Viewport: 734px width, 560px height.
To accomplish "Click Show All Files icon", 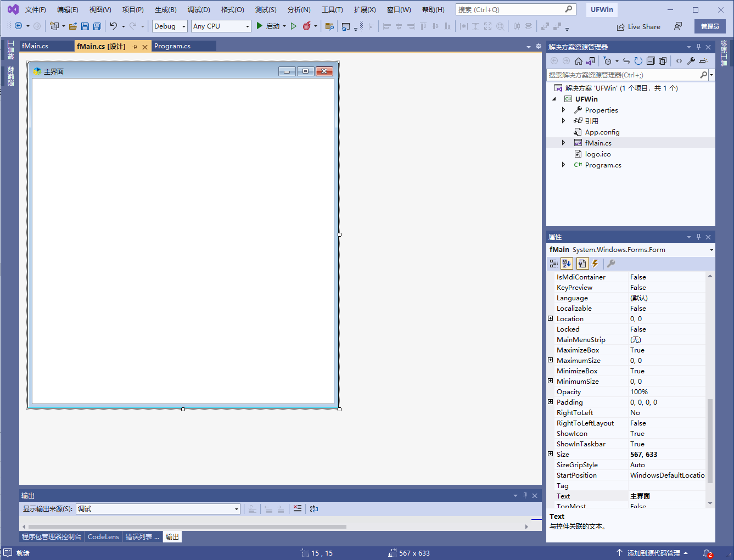I will click(663, 61).
